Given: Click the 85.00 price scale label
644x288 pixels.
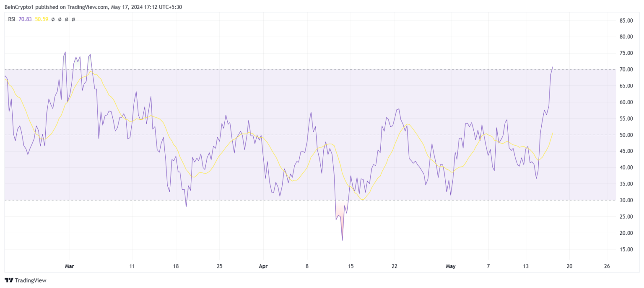Looking at the screenshot, I should 627,21.
